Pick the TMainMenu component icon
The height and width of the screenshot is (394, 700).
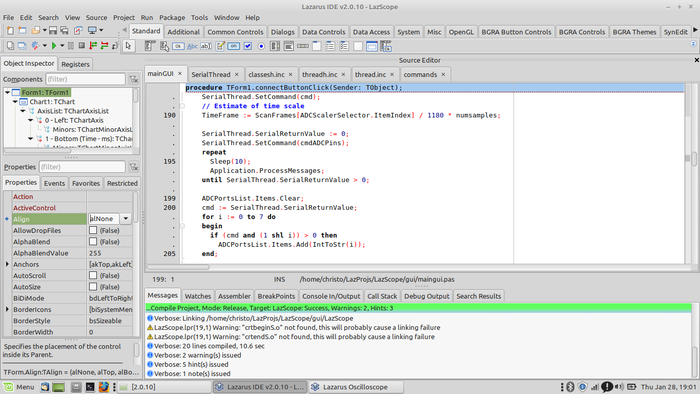(150, 46)
